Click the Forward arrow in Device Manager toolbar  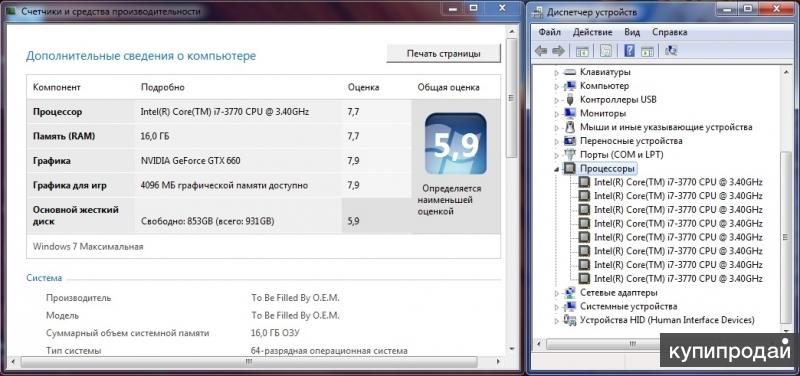coord(559,51)
